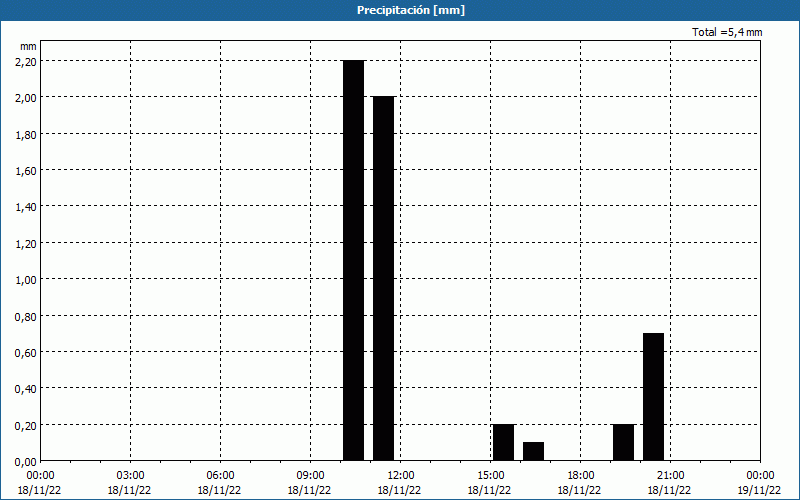
Task: Click the y-axis value 0,00
Action: click(26, 462)
